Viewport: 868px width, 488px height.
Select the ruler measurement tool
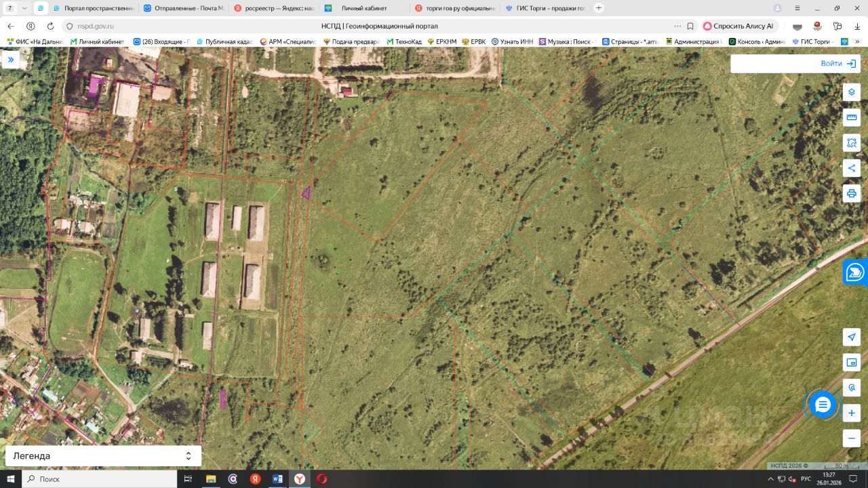tap(852, 118)
